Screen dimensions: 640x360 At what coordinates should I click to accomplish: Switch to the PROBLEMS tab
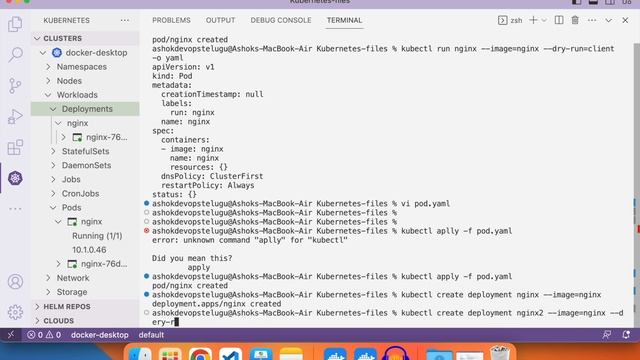point(171,20)
